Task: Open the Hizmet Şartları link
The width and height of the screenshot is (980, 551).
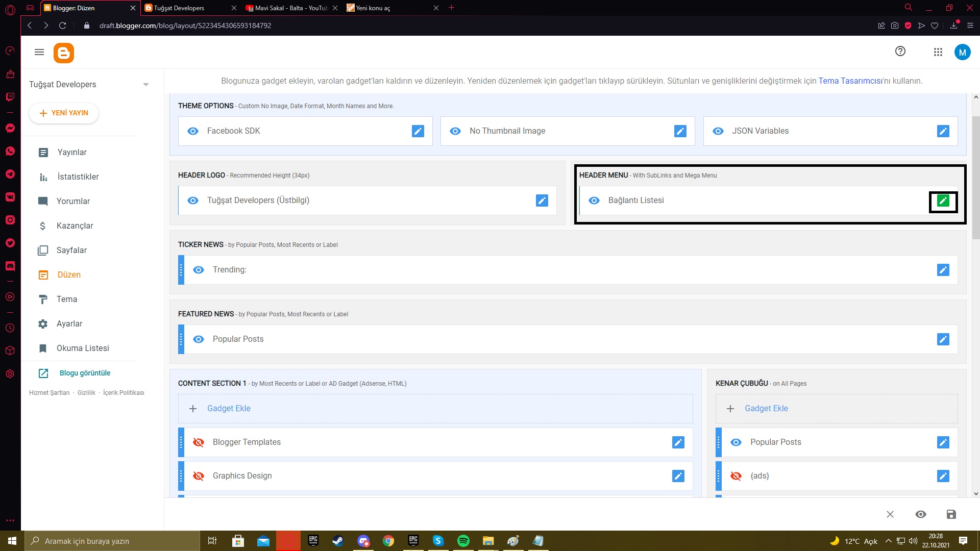Action: tap(49, 393)
